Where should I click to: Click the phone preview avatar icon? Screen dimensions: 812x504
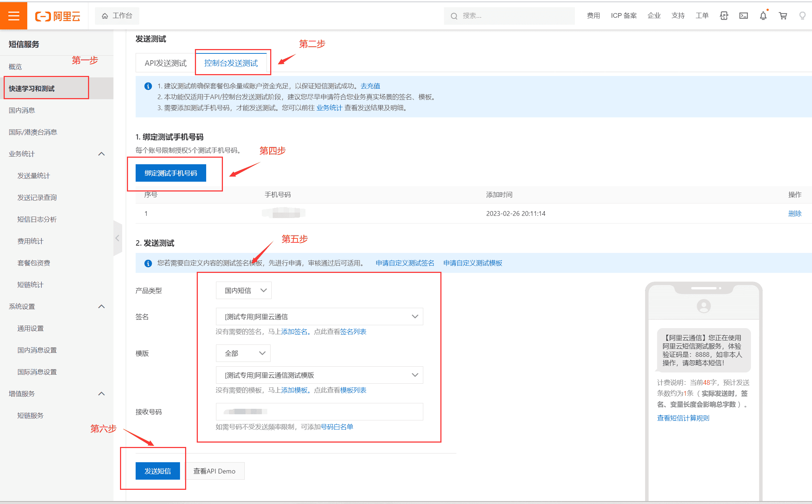click(x=704, y=306)
